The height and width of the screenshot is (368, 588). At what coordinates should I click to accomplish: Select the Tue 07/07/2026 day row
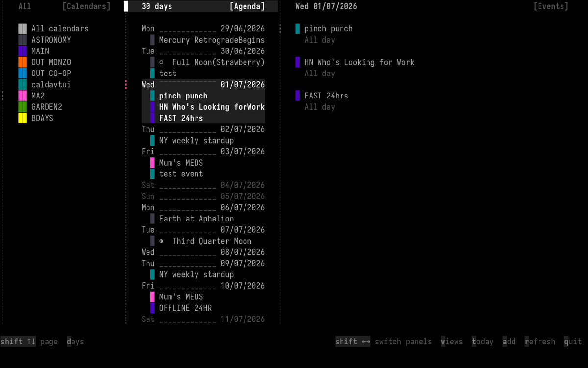[203, 230]
